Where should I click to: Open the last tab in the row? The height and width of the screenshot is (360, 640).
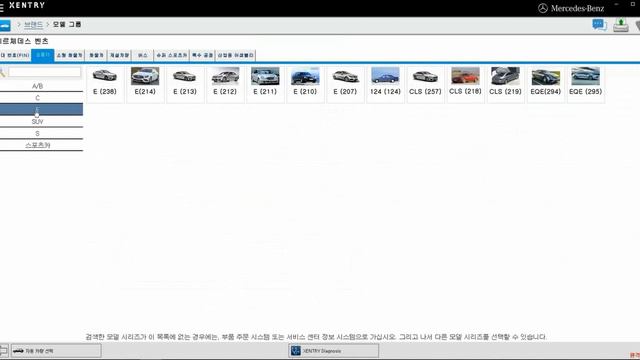[236, 55]
